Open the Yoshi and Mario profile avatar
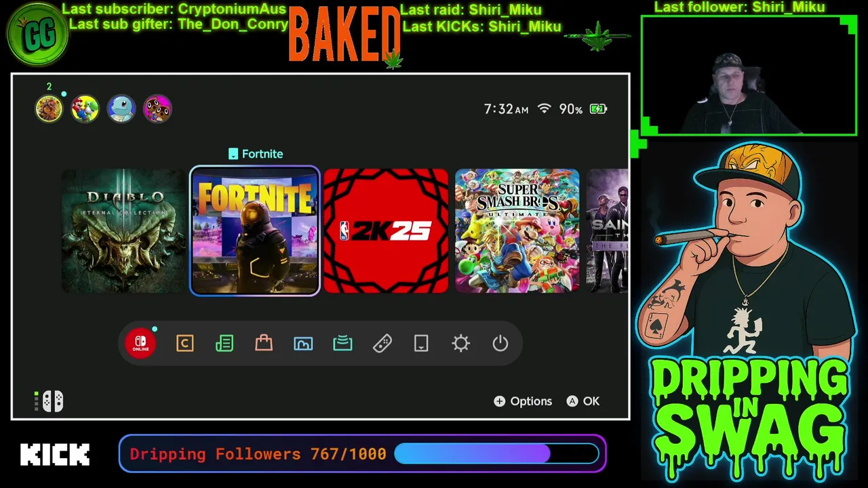The height and width of the screenshot is (488, 868). click(x=85, y=108)
